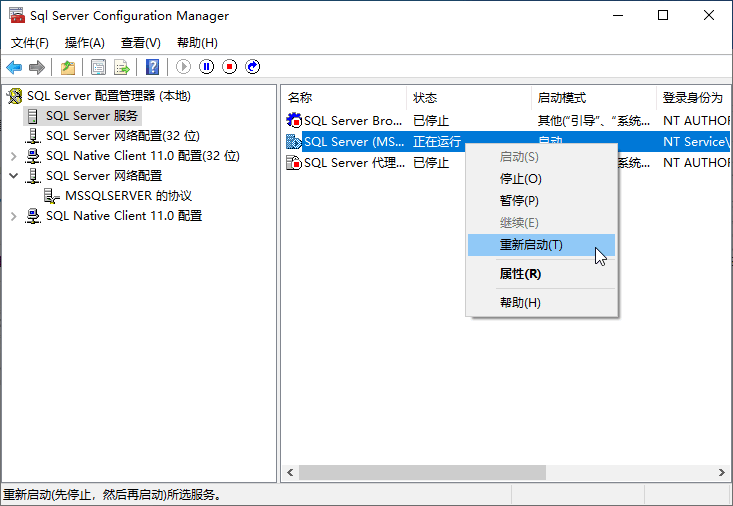Click the Export list toolbar icon
Image resolution: width=733 pixels, height=506 pixels.
coord(122,67)
